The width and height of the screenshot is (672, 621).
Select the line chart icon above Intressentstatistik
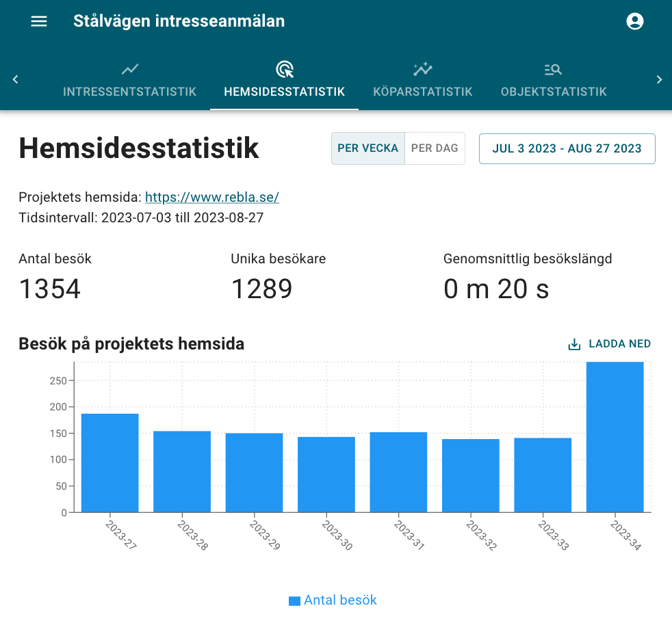click(129, 68)
